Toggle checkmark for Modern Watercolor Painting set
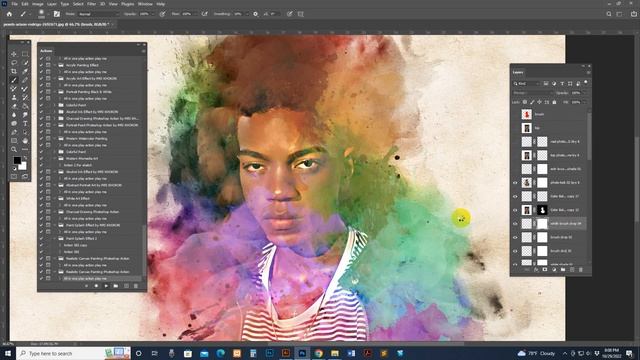640x360 pixels. tap(41, 139)
